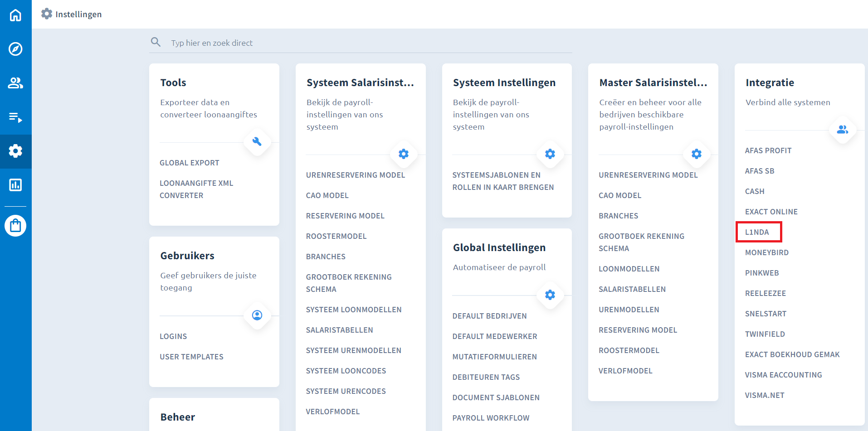The image size is (868, 431).
Task: Open LOONMODELLEN in Master card
Action: [629, 269]
